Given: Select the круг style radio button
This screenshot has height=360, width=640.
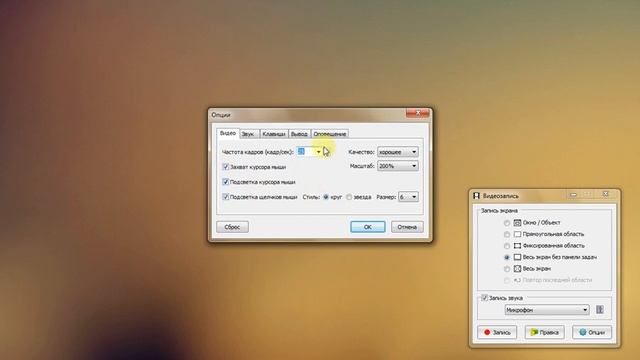Looking at the screenshot, I should [x=326, y=197].
